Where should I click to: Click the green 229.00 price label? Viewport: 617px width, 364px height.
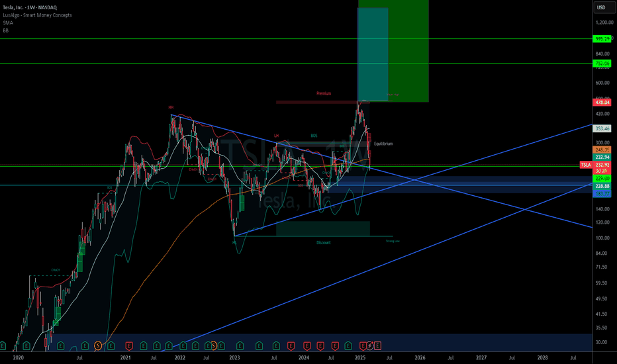pyautogui.click(x=602, y=179)
